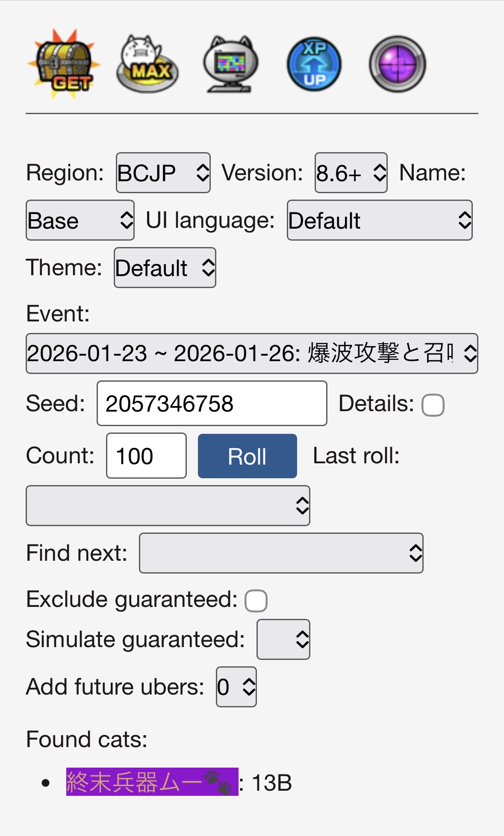Open the Name dropdown showing Base
This screenshot has height=836, width=504.
click(x=80, y=220)
